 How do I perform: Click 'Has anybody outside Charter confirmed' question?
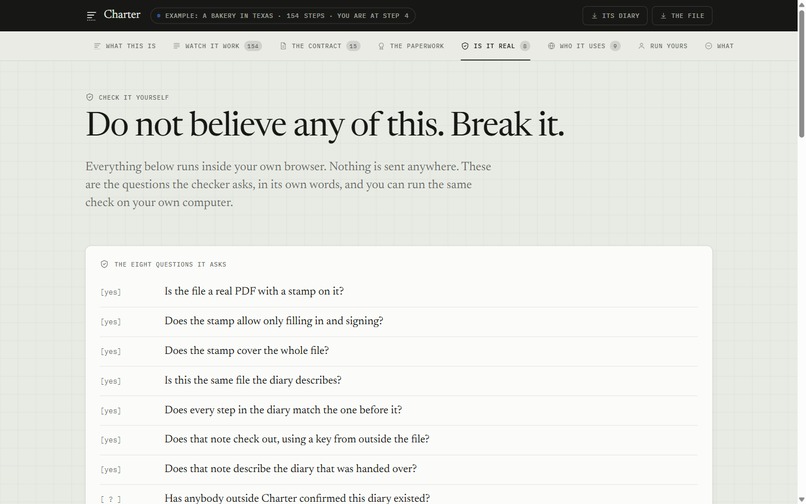(x=297, y=498)
